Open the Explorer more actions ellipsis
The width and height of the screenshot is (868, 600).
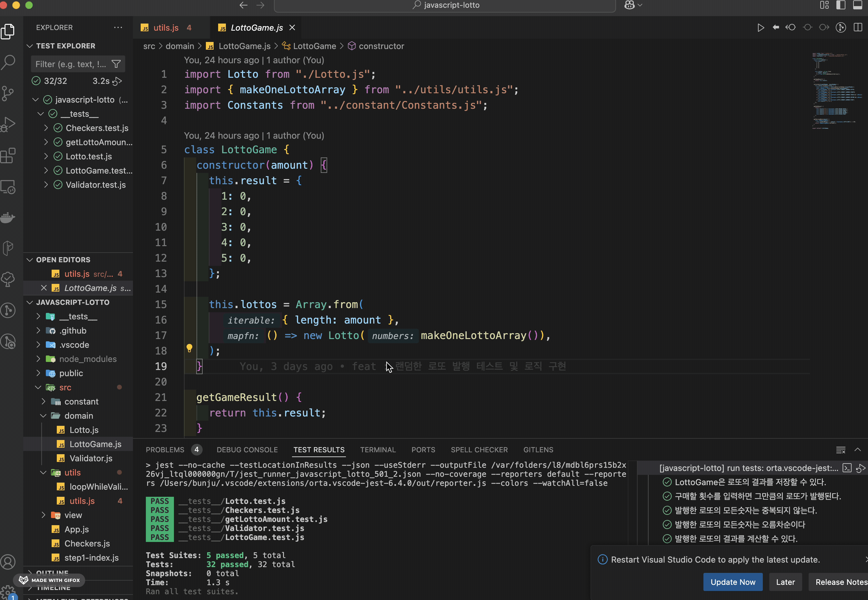click(x=118, y=27)
